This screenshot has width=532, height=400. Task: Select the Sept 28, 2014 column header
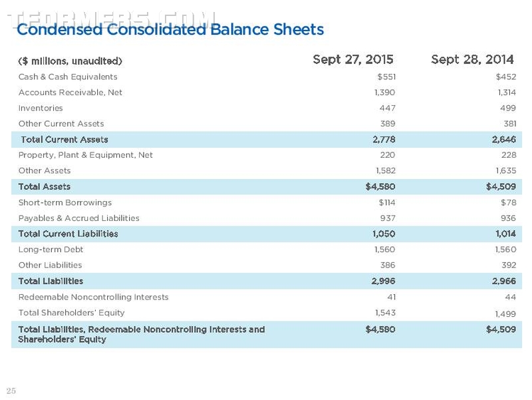point(472,60)
